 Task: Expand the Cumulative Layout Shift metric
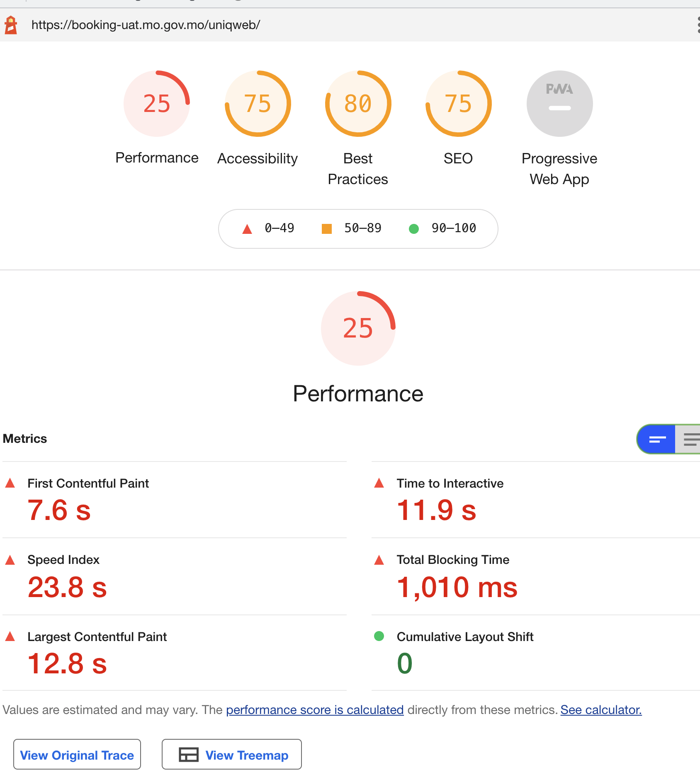coord(465,637)
